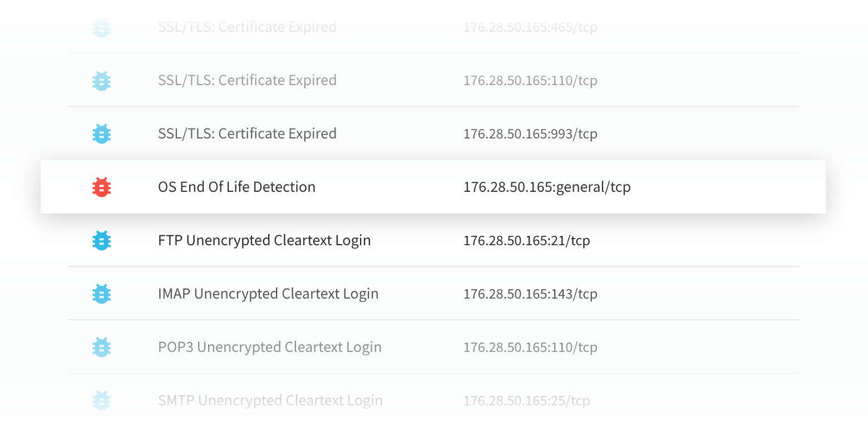Click the red bug icon for OS End Of Life
Image resolution: width=868 pixels, height=427 pixels.
(x=101, y=187)
